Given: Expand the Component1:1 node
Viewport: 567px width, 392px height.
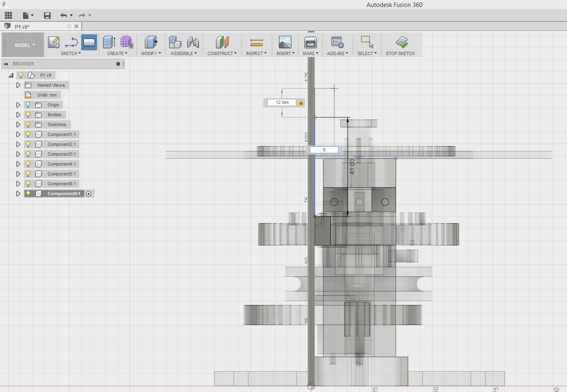Looking at the screenshot, I should click(18, 134).
